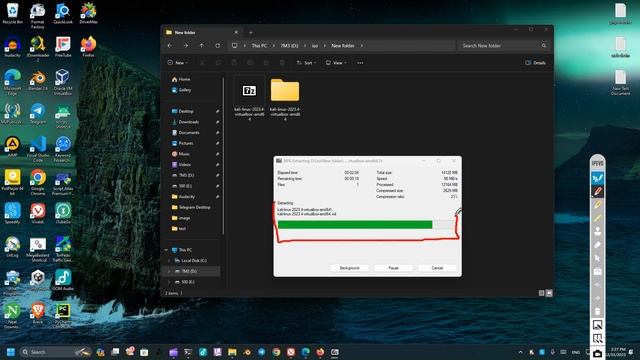Screen dimensions: 640x360
Task: Open the Windows Start menu
Action: [11, 352]
